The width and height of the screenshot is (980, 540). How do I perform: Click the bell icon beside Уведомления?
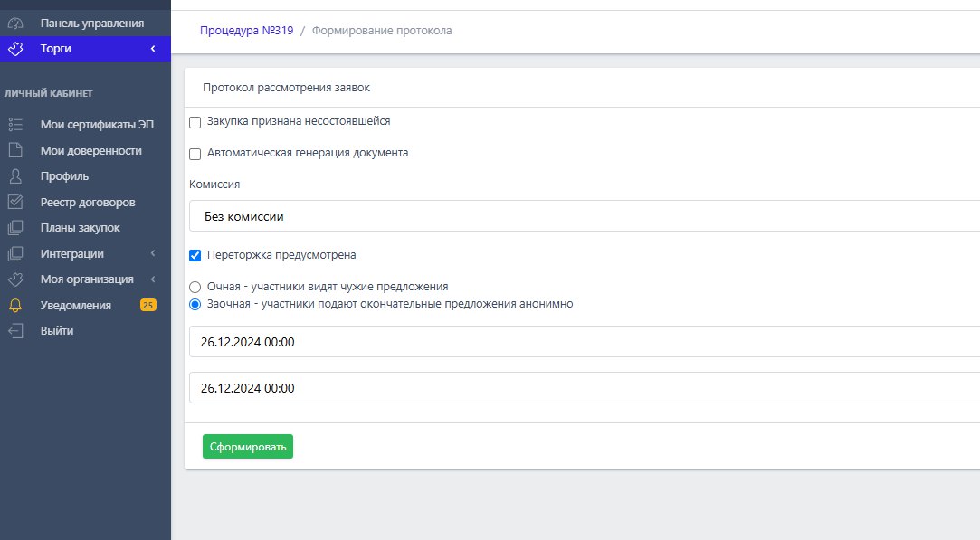[14, 305]
